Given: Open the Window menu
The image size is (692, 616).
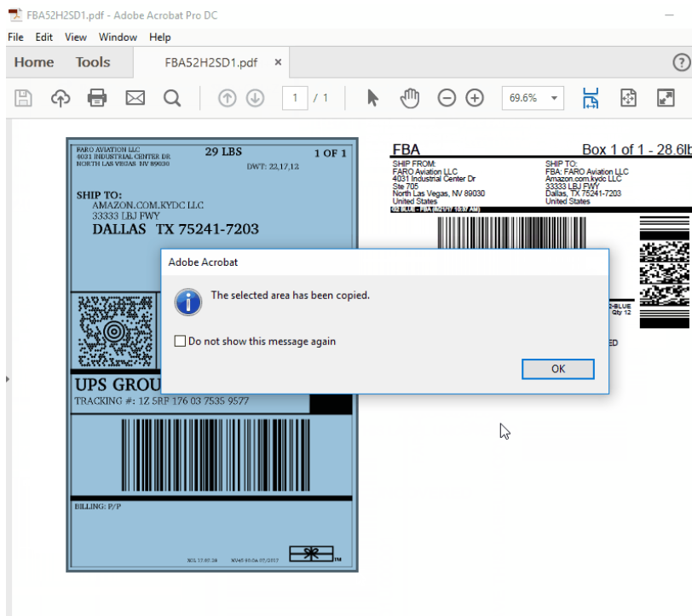Looking at the screenshot, I should point(118,37).
